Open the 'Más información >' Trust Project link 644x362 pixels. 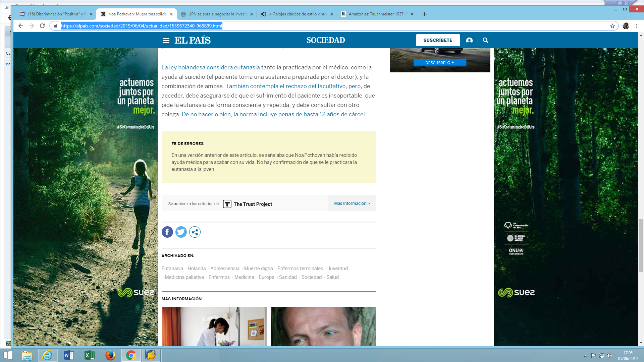click(352, 203)
